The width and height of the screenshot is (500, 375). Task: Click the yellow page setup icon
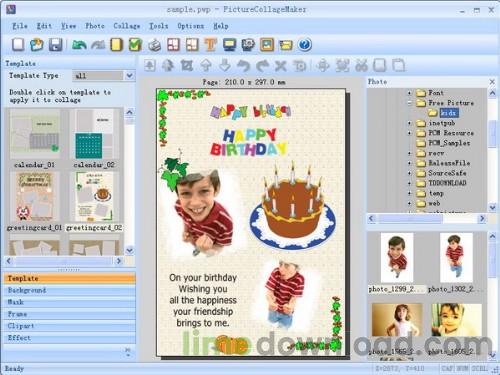116,45
